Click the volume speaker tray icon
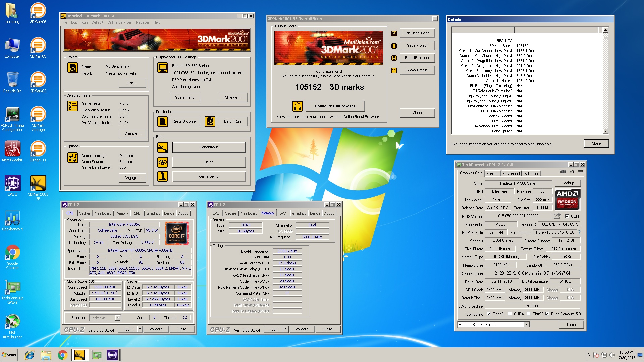This screenshot has height=362, width=644. pyautogui.click(x=612, y=355)
